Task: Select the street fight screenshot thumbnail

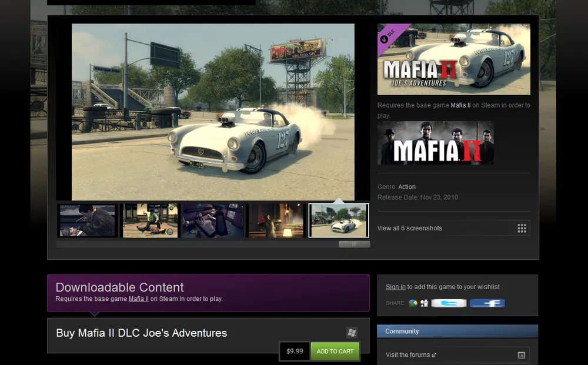Action: 151,221
